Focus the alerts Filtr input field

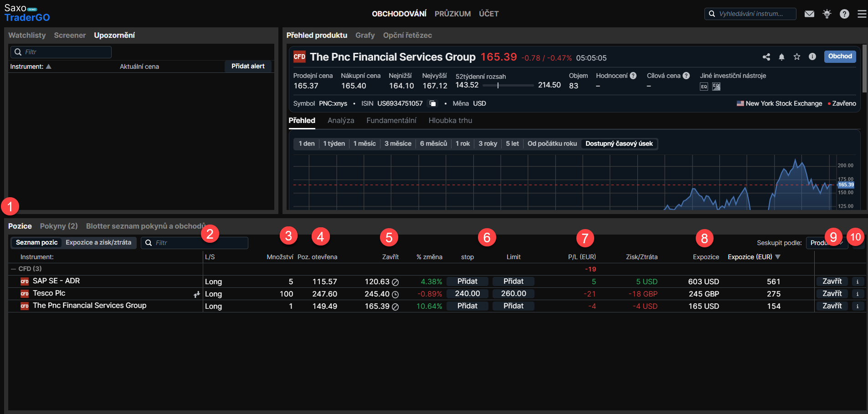[x=61, y=52]
